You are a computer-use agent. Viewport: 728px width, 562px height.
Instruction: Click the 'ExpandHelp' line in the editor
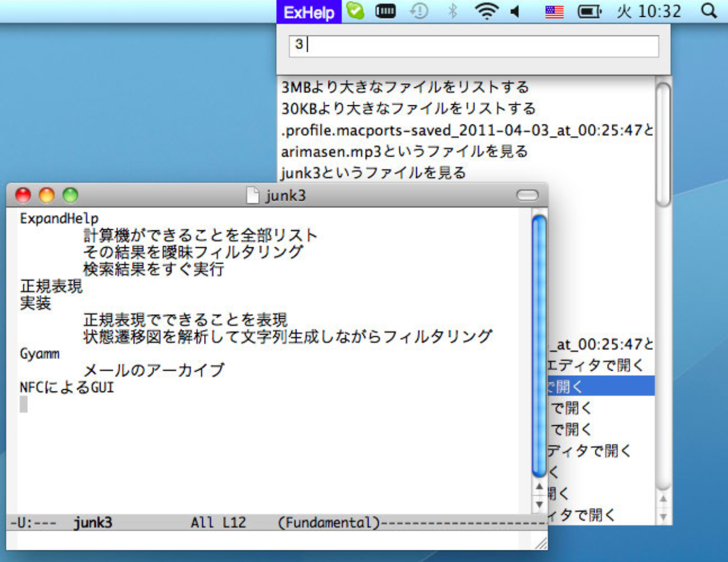[x=59, y=219]
